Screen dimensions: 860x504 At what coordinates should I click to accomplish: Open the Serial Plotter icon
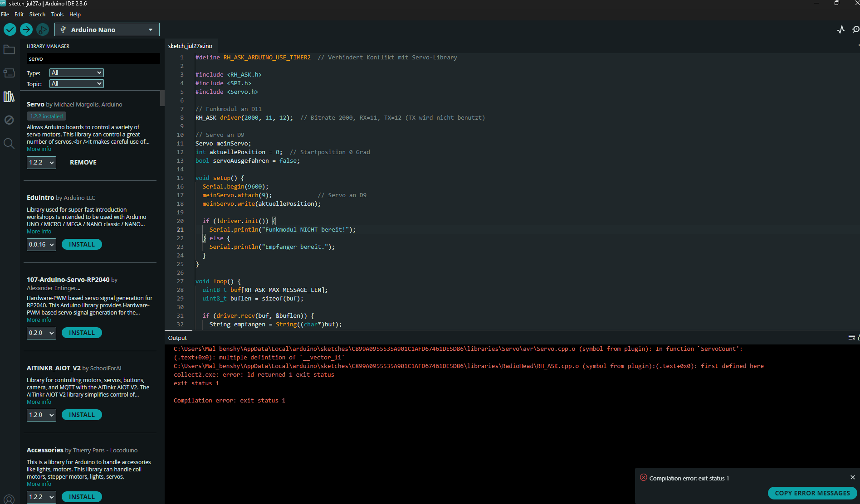(841, 29)
